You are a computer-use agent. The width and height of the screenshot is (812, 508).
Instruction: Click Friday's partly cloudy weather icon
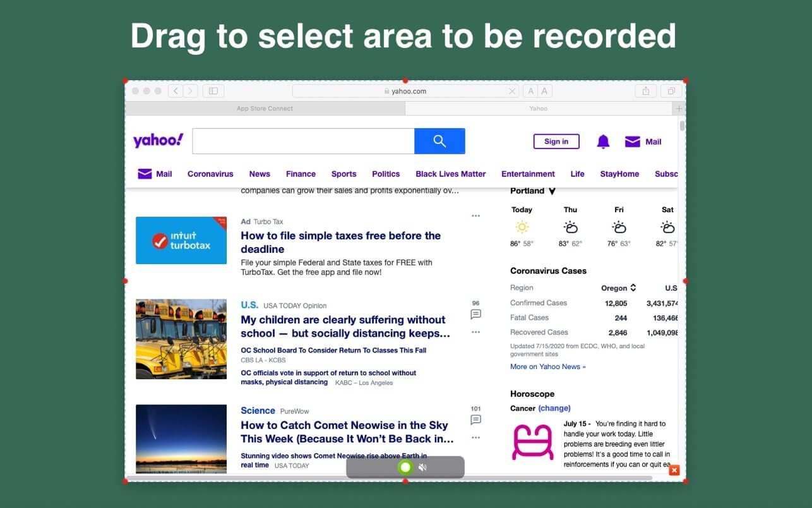coord(619,227)
